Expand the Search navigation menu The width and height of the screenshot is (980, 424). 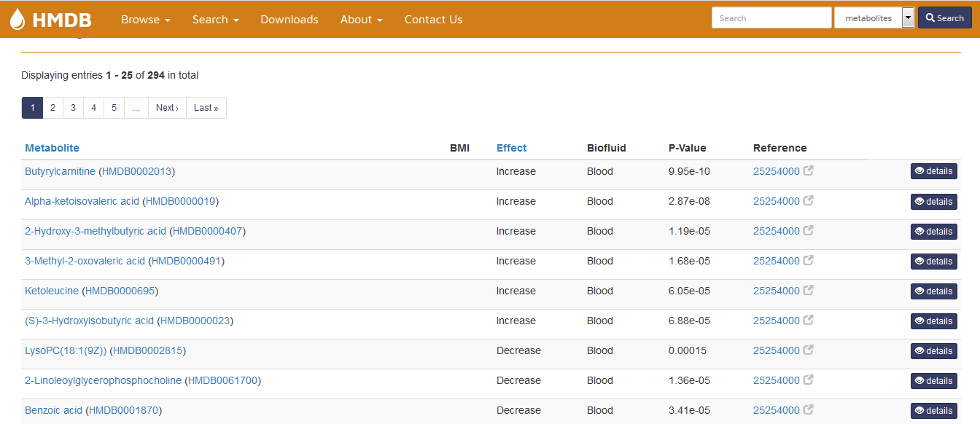click(215, 20)
